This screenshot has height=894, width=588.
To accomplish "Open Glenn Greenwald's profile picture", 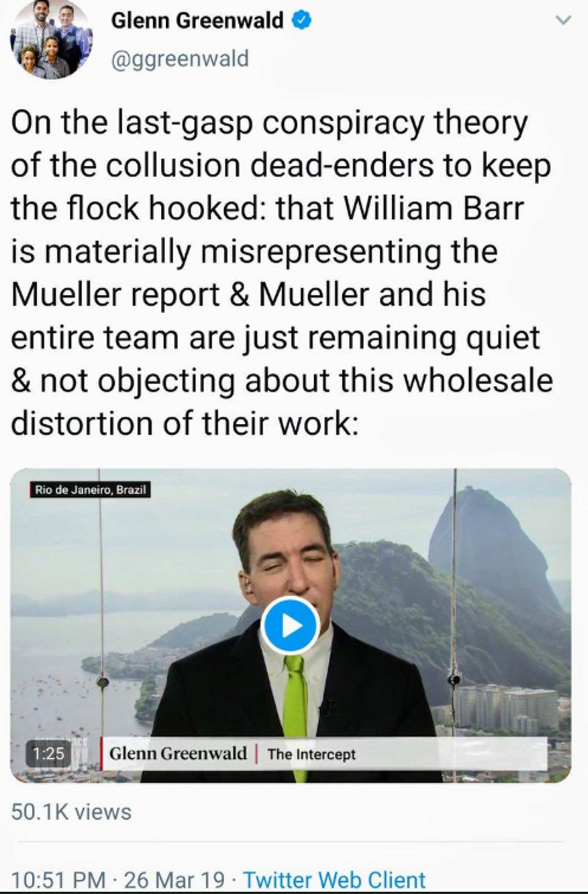I will click(51, 40).
